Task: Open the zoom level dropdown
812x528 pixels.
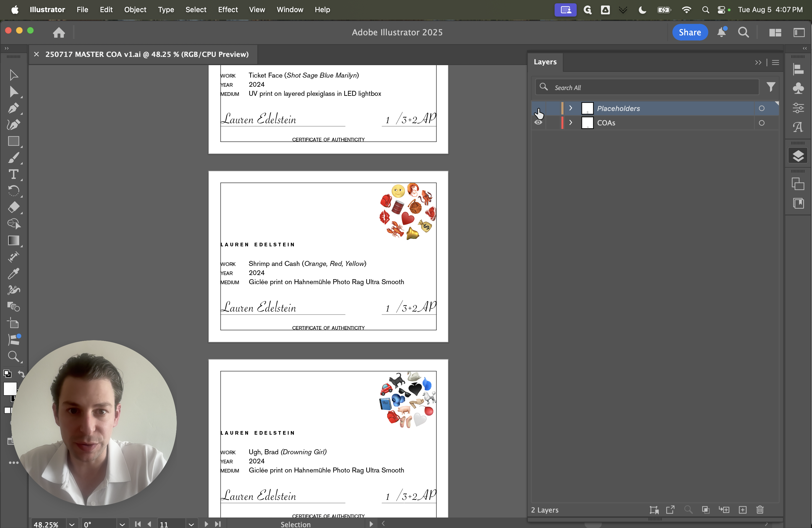Action: 72,524
